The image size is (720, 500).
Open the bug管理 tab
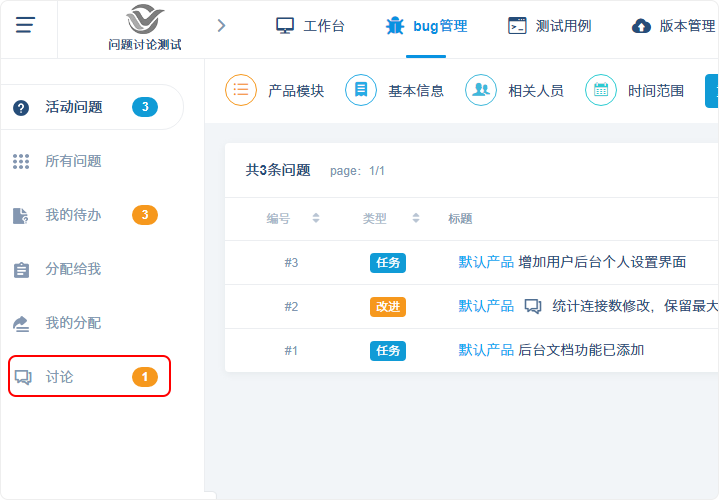pyautogui.click(x=426, y=26)
